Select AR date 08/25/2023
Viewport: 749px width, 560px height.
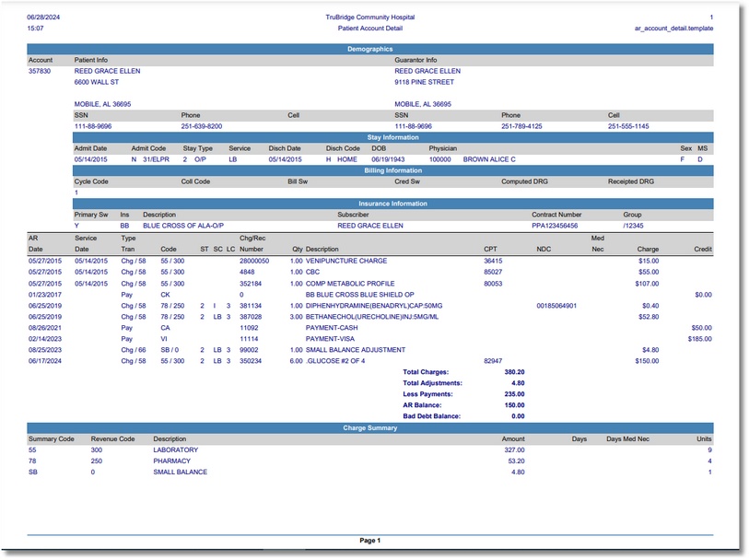tap(45, 350)
